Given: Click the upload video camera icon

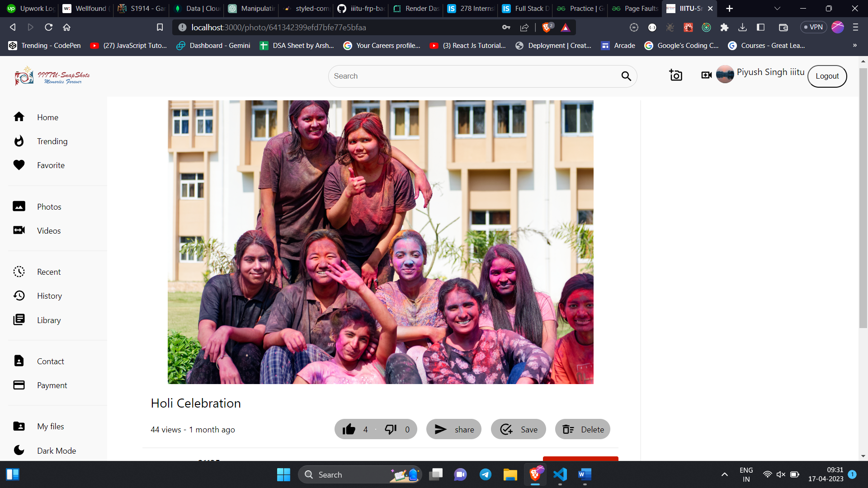Looking at the screenshot, I should point(706,75).
